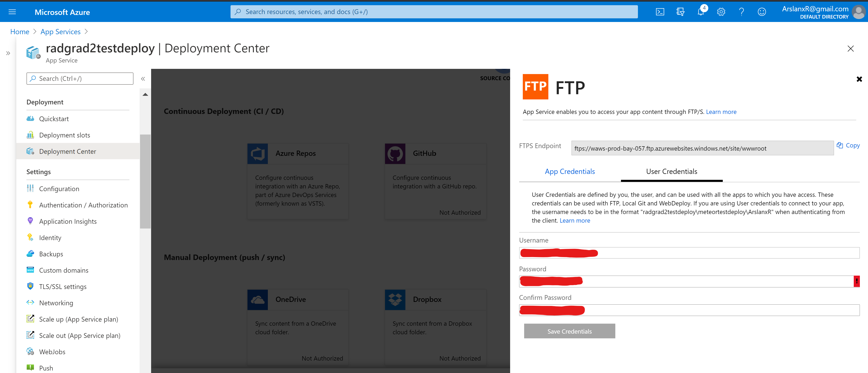Open the Azure portal hamburger menu
The height and width of the screenshot is (373, 868).
click(x=12, y=12)
